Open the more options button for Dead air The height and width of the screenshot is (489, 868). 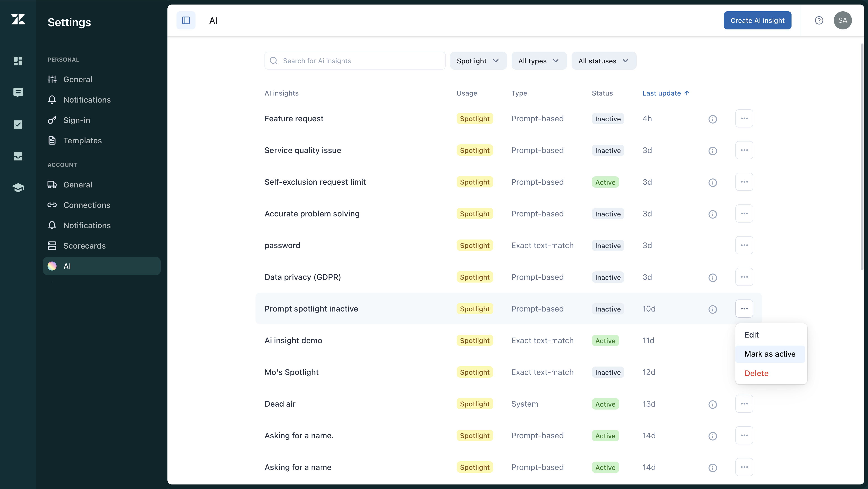[744, 404]
